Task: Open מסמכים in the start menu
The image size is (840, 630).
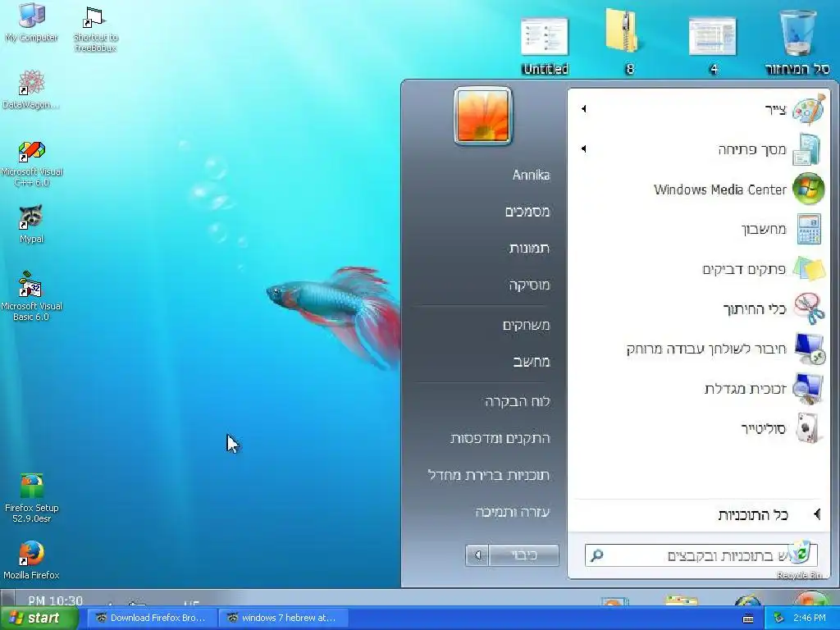Action: tap(527, 212)
